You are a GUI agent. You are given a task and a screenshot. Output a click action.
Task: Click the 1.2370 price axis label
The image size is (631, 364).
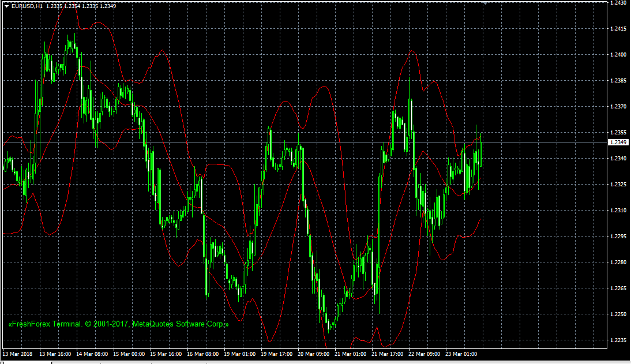[x=618, y=107]
